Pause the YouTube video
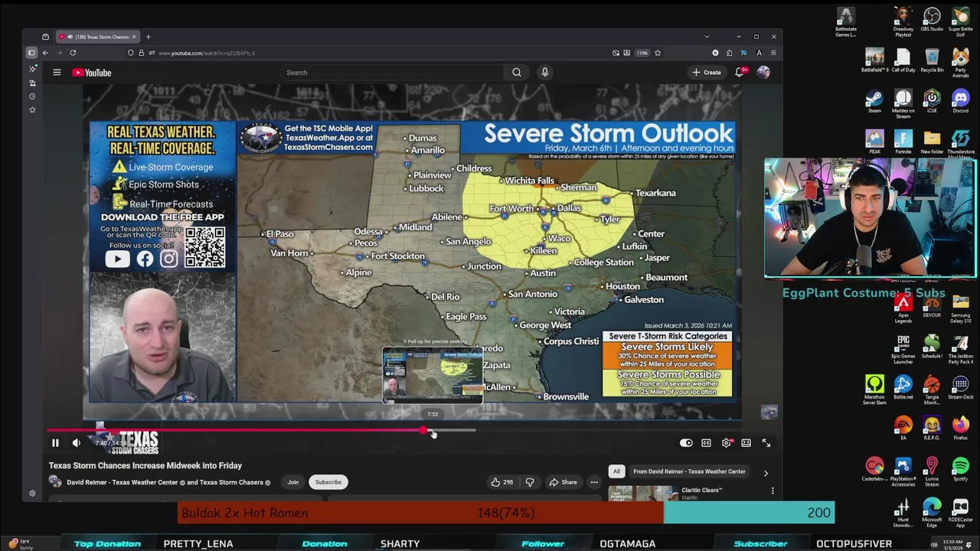The image size is (980, 551). tap(55, 443)
